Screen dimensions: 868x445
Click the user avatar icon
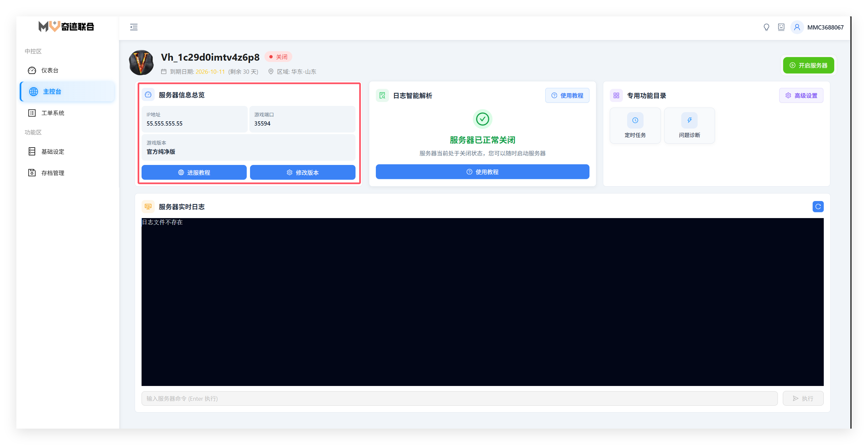click(797, 27)
